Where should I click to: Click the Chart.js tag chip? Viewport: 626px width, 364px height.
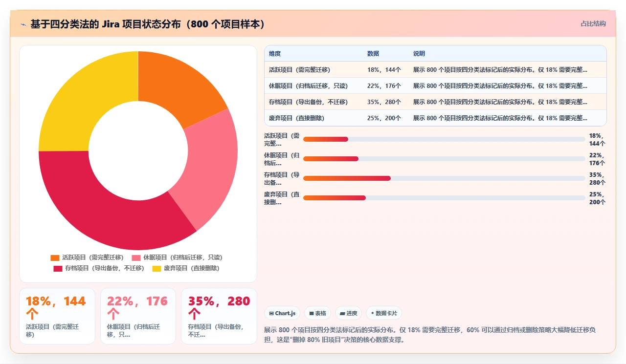point(282,313)
